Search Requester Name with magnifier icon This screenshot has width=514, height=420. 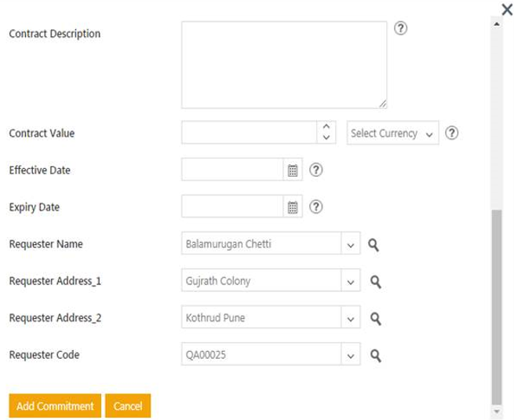click(374, 244)
